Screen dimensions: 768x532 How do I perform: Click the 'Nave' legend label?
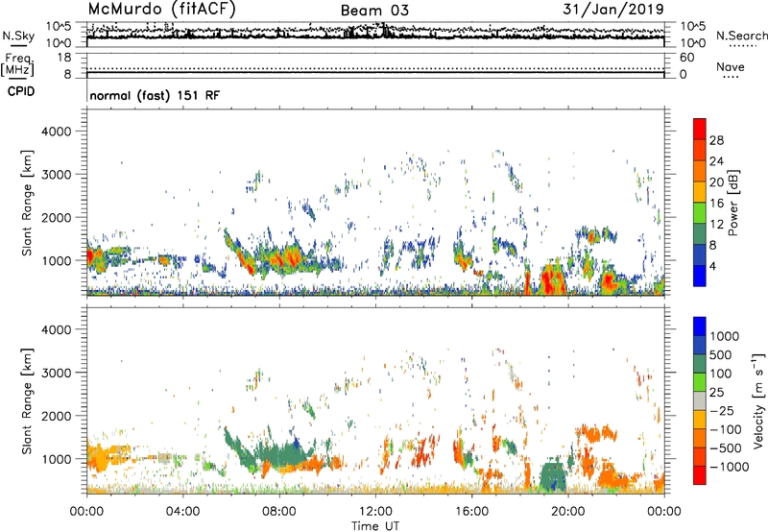[x=731, y=67]
